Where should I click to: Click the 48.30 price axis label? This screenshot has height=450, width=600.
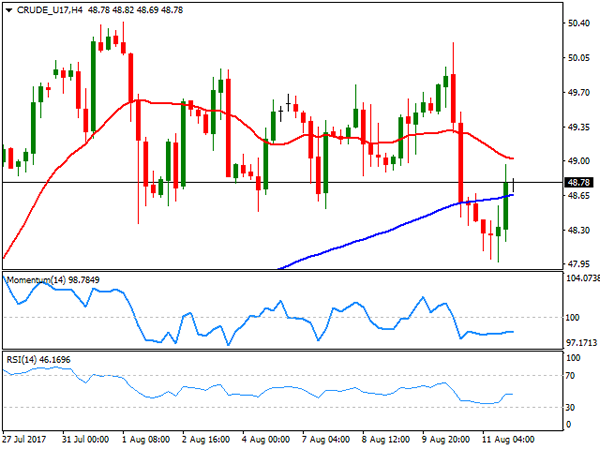tap(579, 230)
